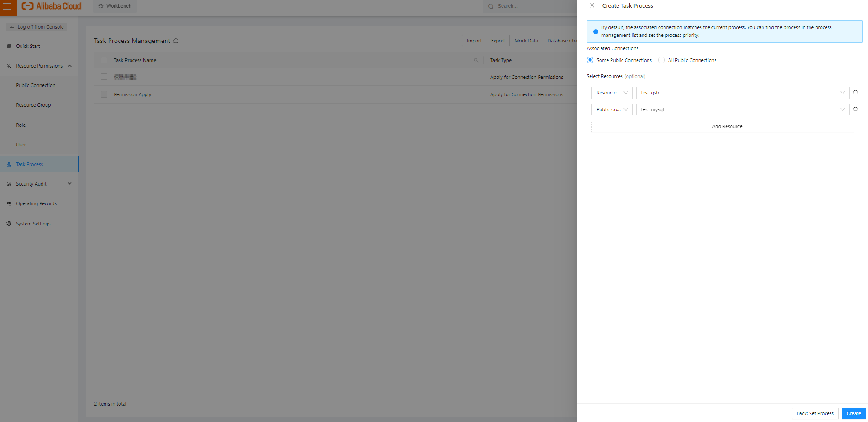868x422 pixels.
Task: Refresh the Task Process Management list
Action: point(176,41)
